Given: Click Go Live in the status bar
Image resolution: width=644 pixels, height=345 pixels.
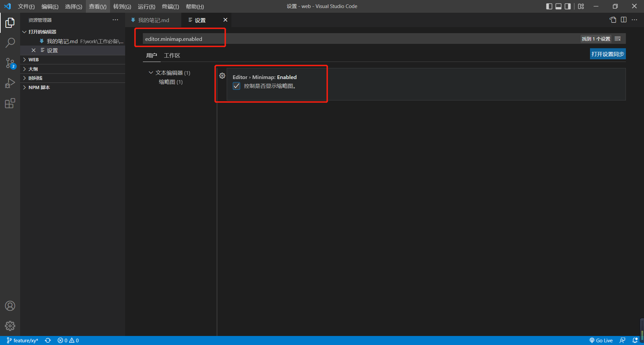Looking at the screenshot, I should [601, 340].
